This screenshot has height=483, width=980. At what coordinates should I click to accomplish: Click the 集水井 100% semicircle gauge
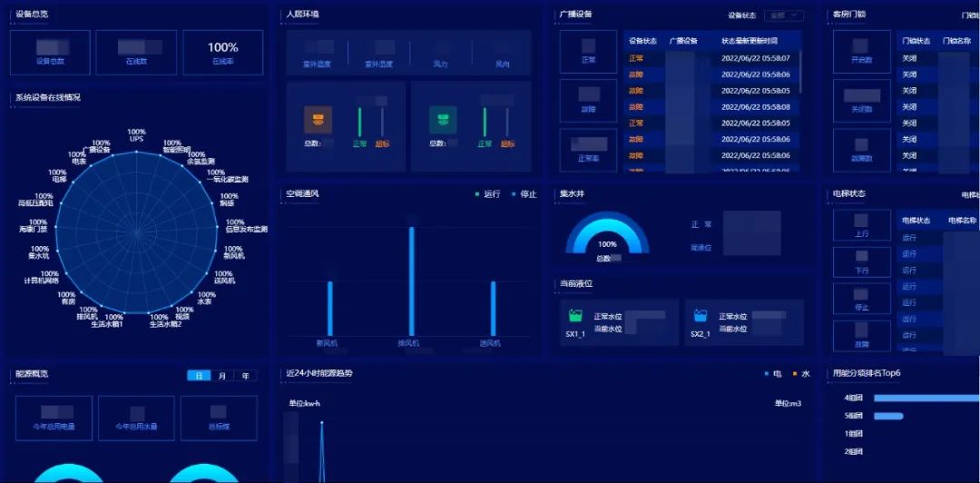click(x=607, y=238)
